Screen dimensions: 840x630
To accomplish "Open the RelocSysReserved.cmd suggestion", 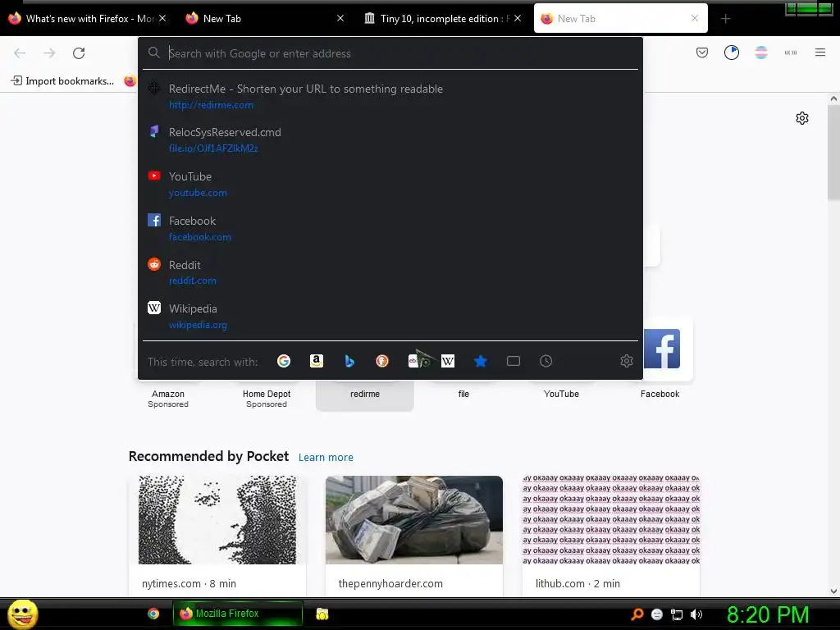I will 390,139.
